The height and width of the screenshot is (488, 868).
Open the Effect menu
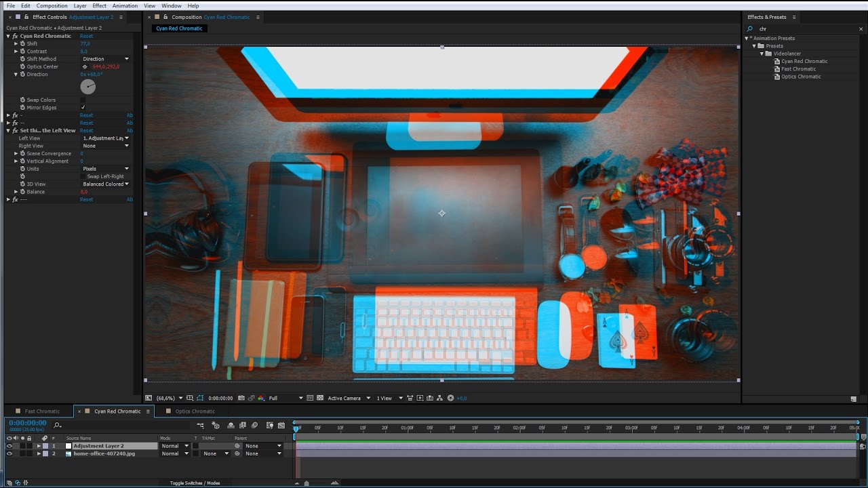(x=99, y=5)
